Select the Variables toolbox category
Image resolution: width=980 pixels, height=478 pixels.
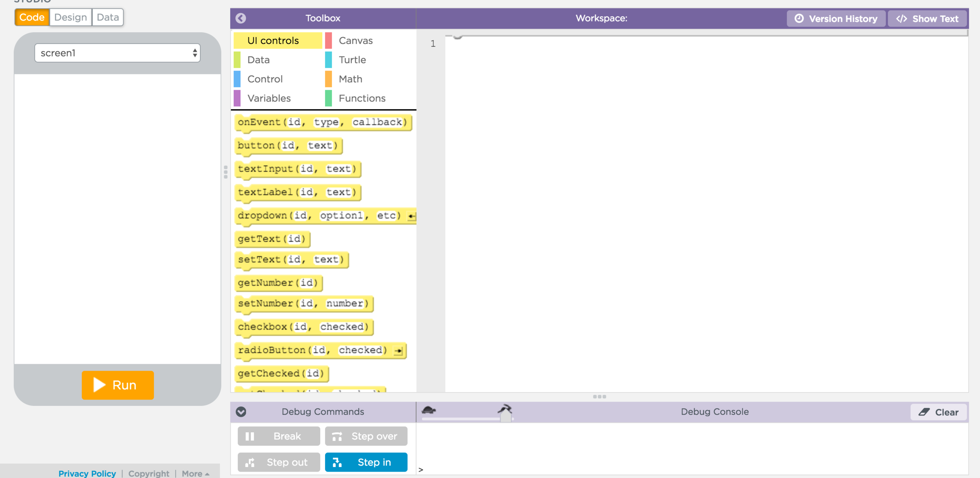269,98
